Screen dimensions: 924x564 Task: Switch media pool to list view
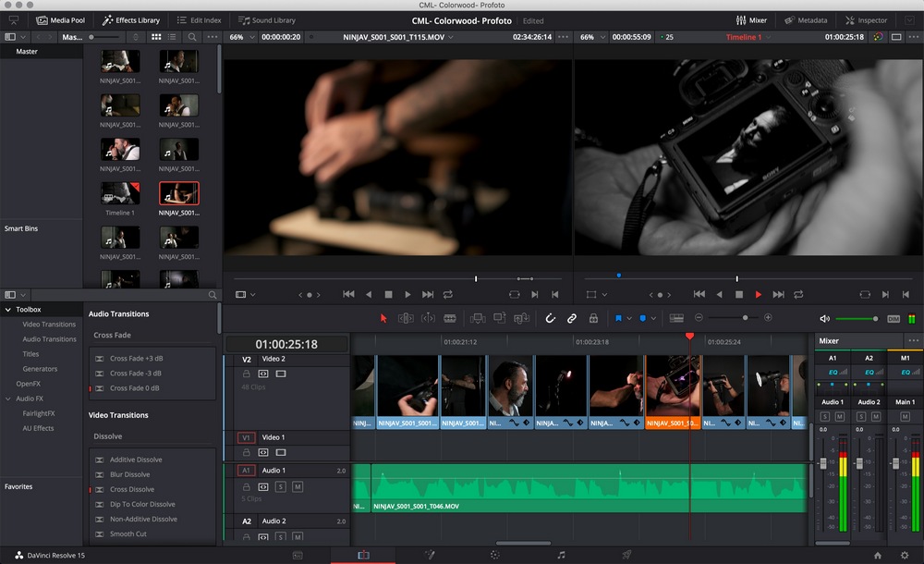coord(172,37)
